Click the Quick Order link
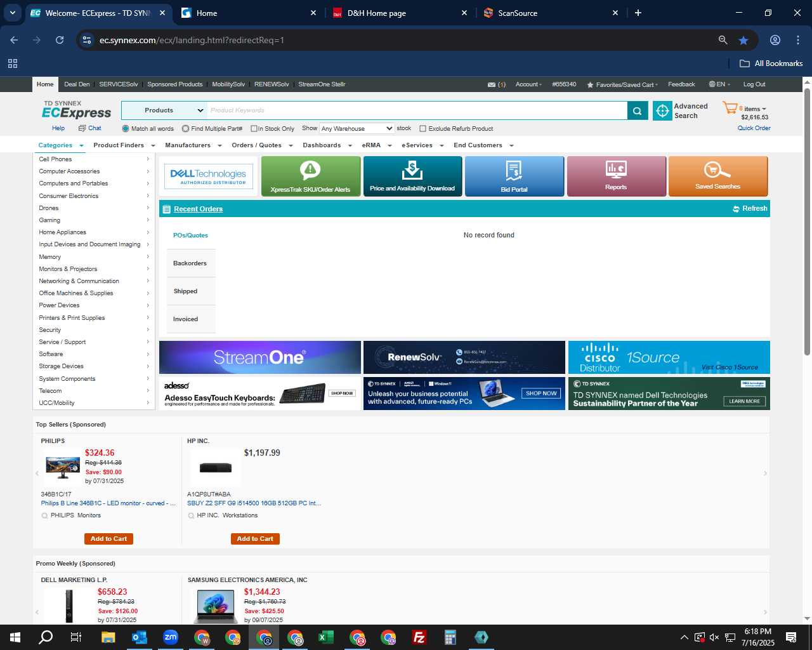Image resolution: width=812 pixels, height=650 pixels. coord(754,128)
